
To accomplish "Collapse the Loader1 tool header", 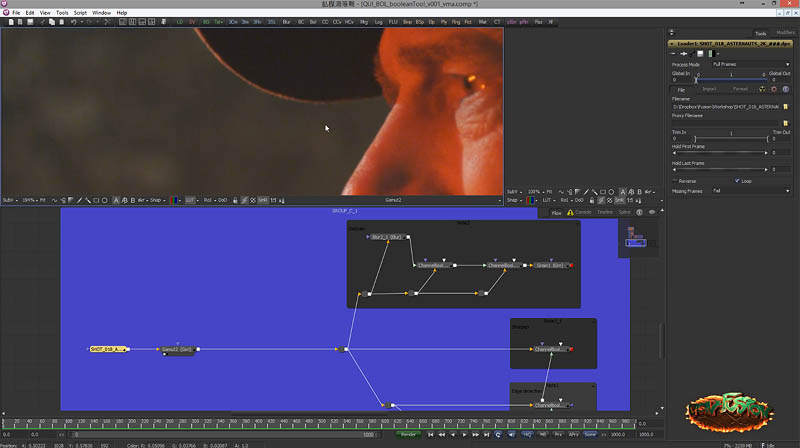I will (x=672, y=45).
